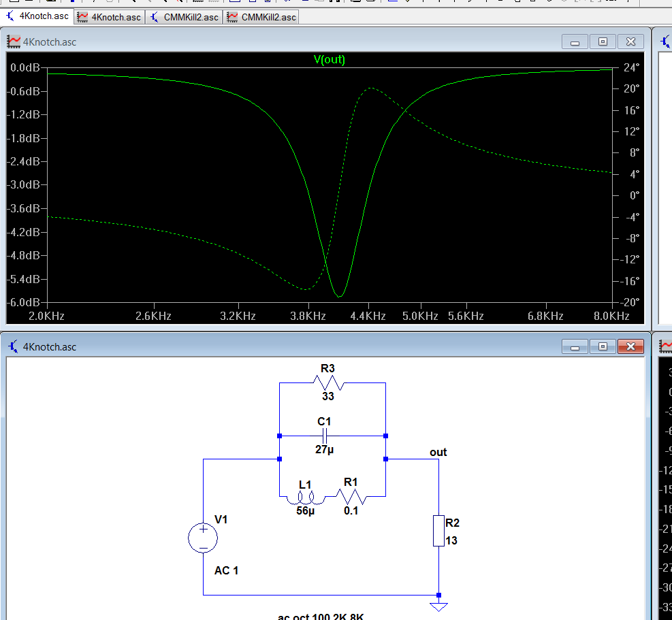Click the 3.8KHz frequency axis label
The image size is (672, 620).
tap(308, 316)
